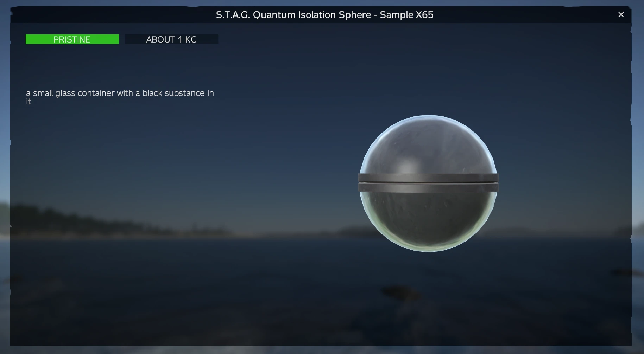This screenshot has width=644, height=354.
Task: Close the Quantum Isolation Sphere inspection window
Action: 621,15
